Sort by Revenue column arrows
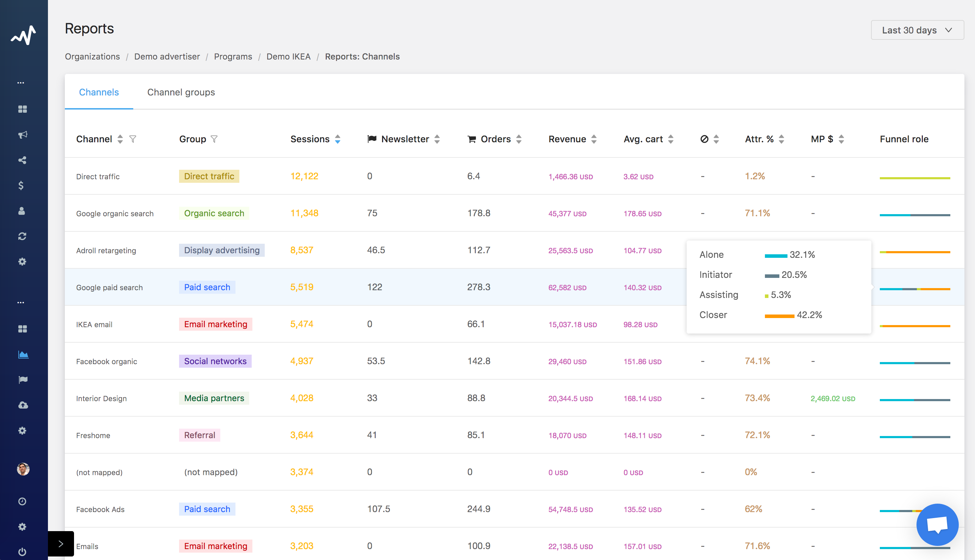The image size is (975, 560). click(x=594, y=139)
